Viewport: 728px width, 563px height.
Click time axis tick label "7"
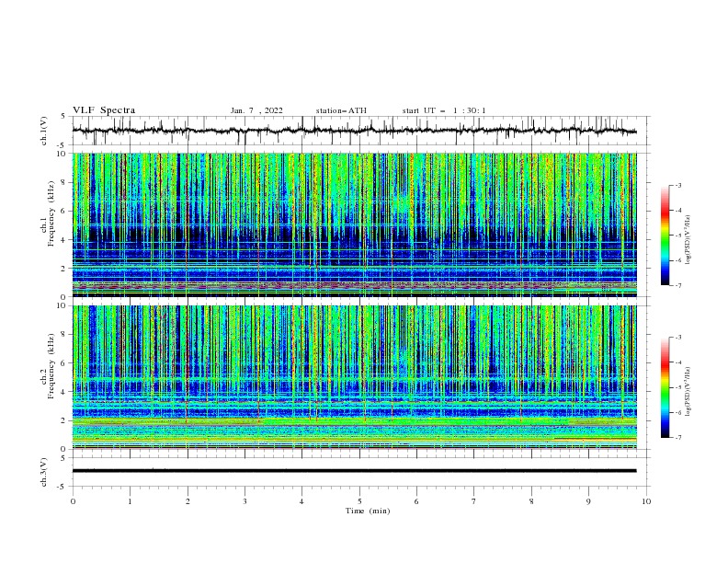(474, 501)
